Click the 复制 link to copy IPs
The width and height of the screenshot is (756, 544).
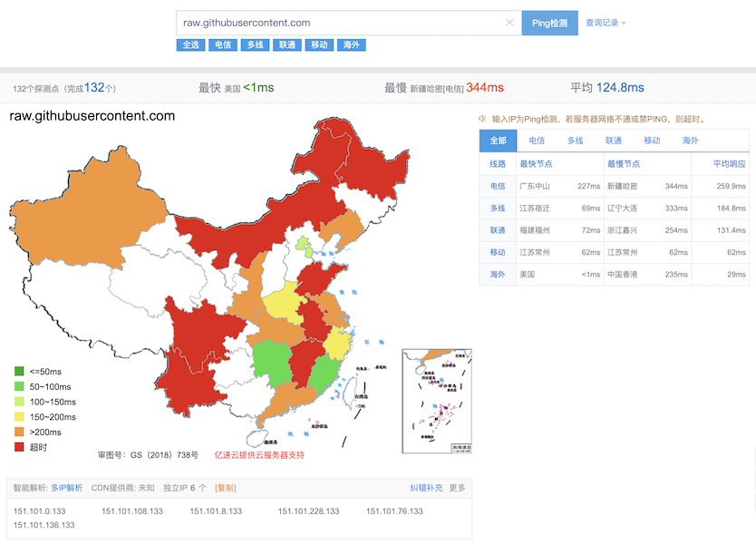[225, 488]
